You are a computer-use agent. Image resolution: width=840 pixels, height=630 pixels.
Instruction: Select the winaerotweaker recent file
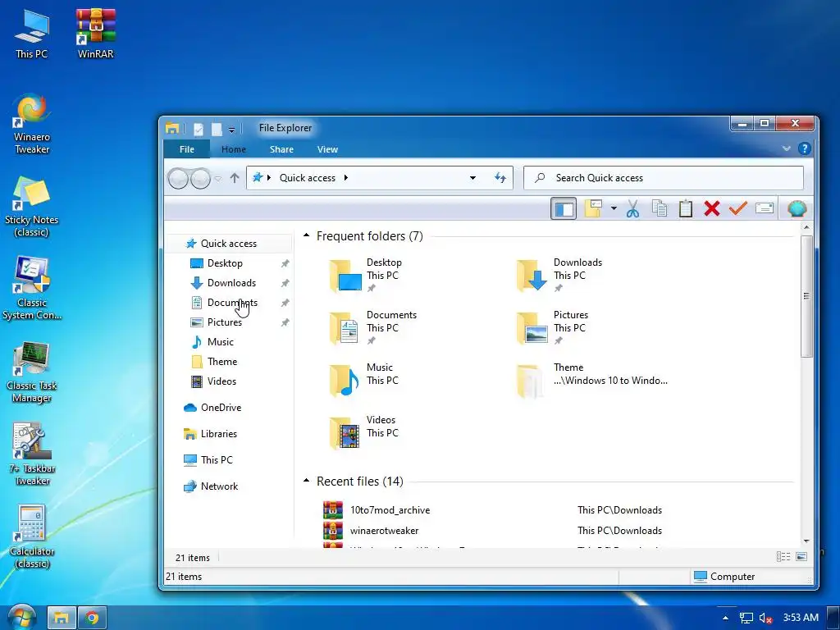point(384,531)
